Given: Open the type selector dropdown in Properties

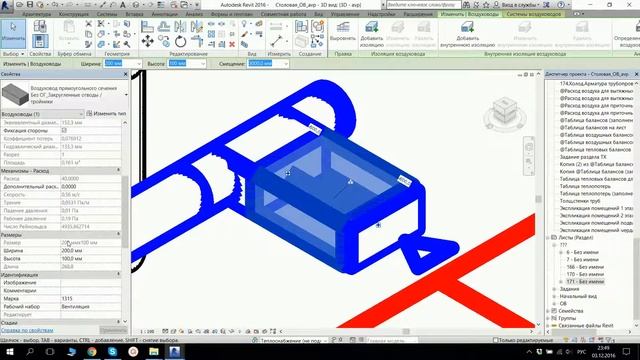Looking at the screenshot, I should (126, 95).
